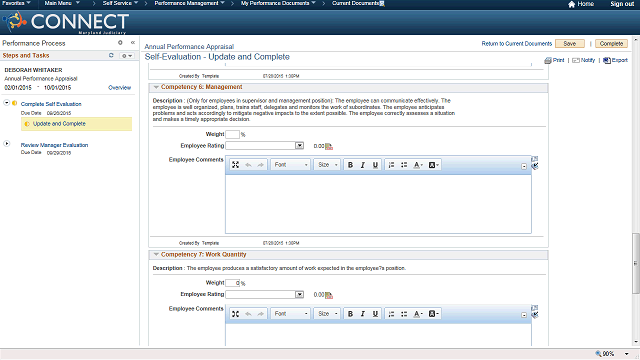
Task: Open the browser zoom level dropdown
Action: pos(627,354)
